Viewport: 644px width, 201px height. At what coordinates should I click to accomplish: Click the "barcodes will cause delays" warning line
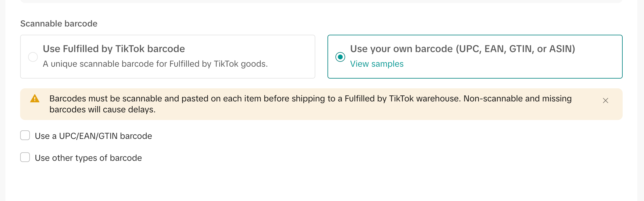pyautogui.click(x=102, y=110)
